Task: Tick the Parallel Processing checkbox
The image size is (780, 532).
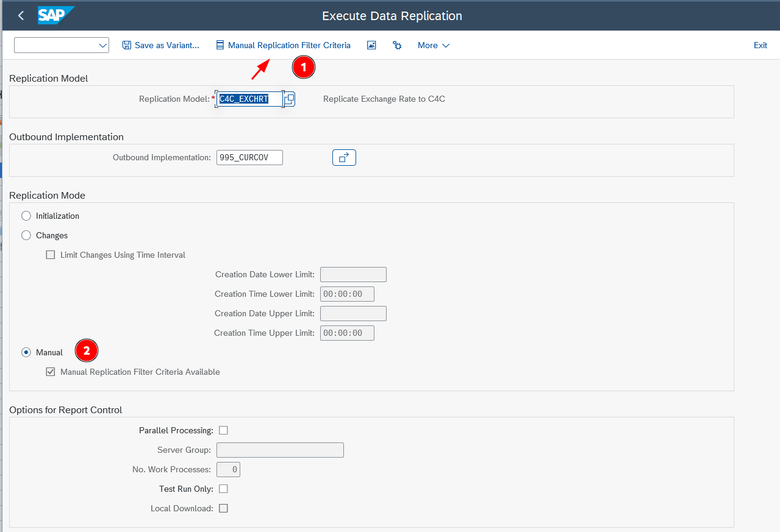Action: tap(223, 430)
